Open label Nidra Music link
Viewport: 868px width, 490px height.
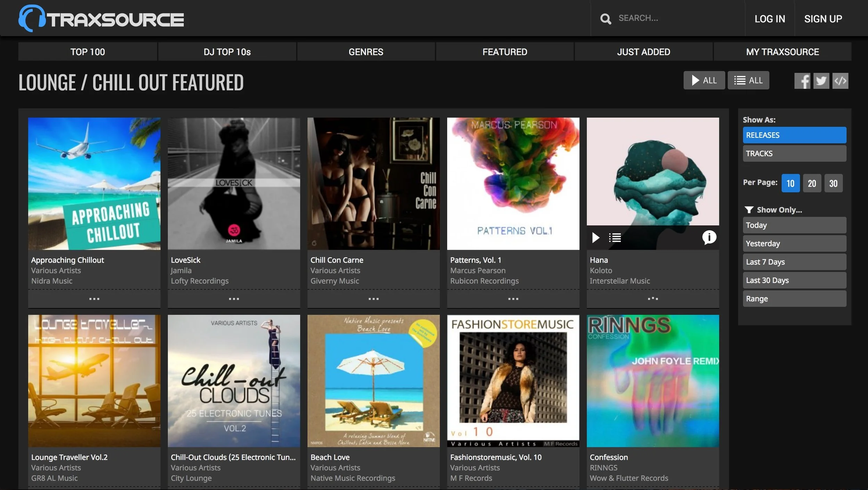52,281
